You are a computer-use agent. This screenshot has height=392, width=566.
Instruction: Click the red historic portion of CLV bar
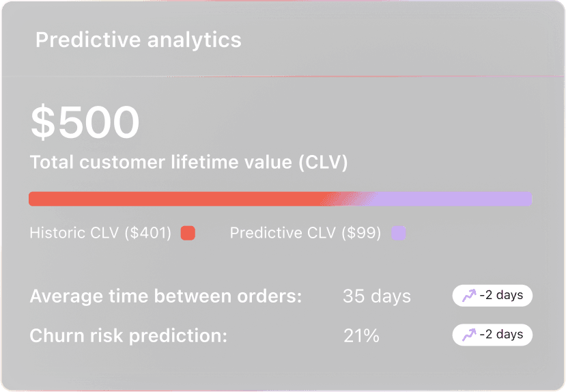pos(177,199)
